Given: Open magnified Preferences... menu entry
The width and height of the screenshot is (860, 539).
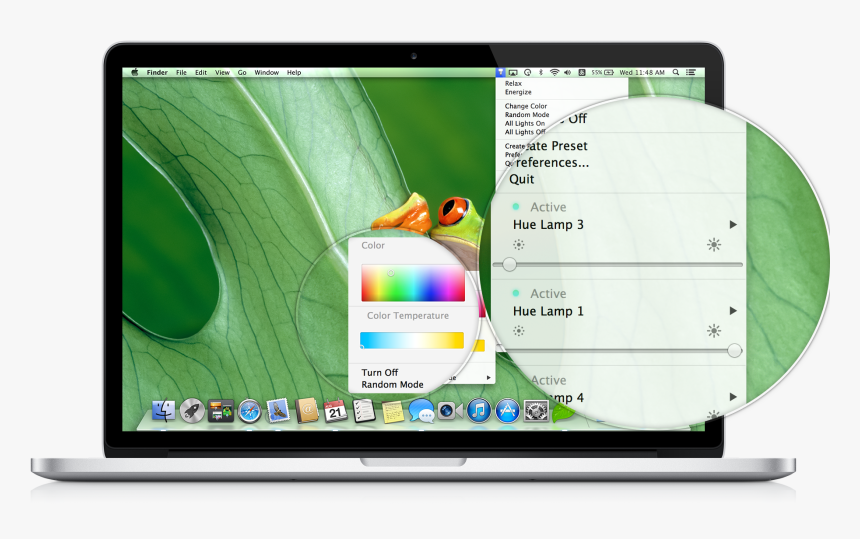Looking at the screenshot, I should coord(552,163).
